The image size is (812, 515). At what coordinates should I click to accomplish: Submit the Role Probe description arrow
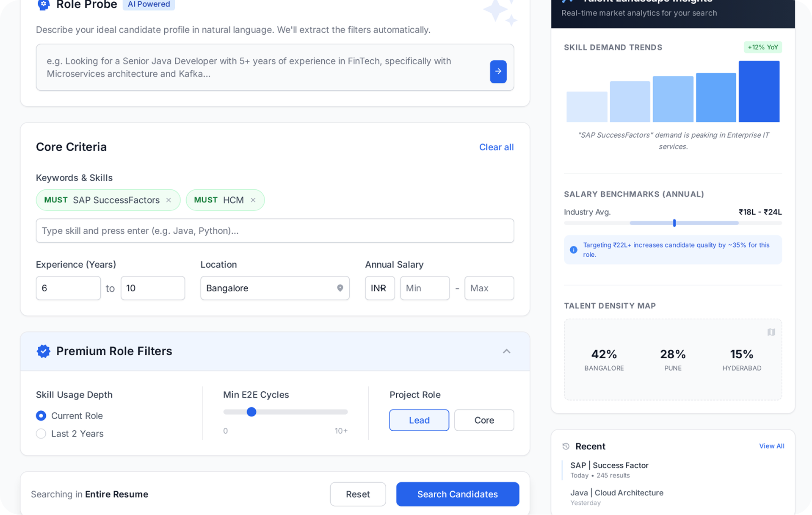pyautogui.click(x=498, y=71)
